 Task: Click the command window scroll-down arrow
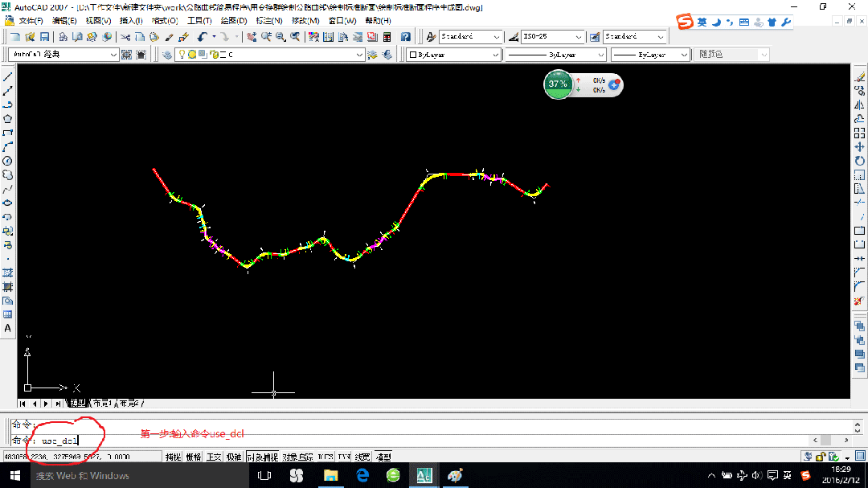pos(858,430)
